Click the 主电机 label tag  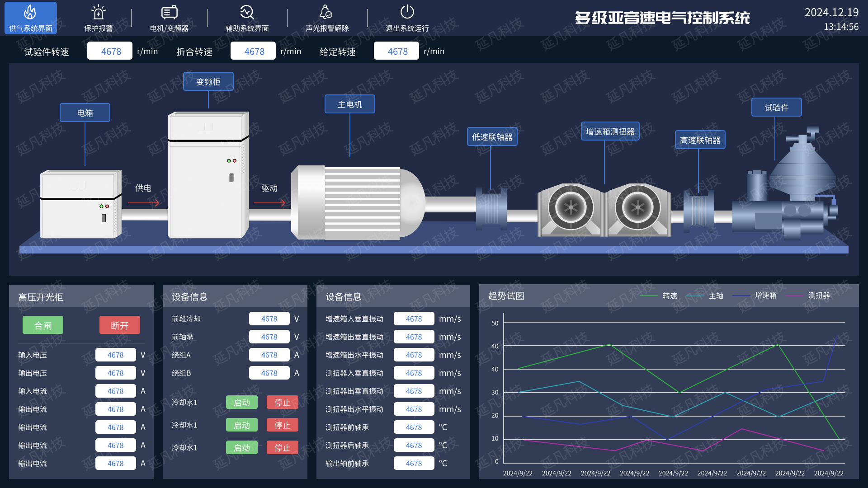349,104
